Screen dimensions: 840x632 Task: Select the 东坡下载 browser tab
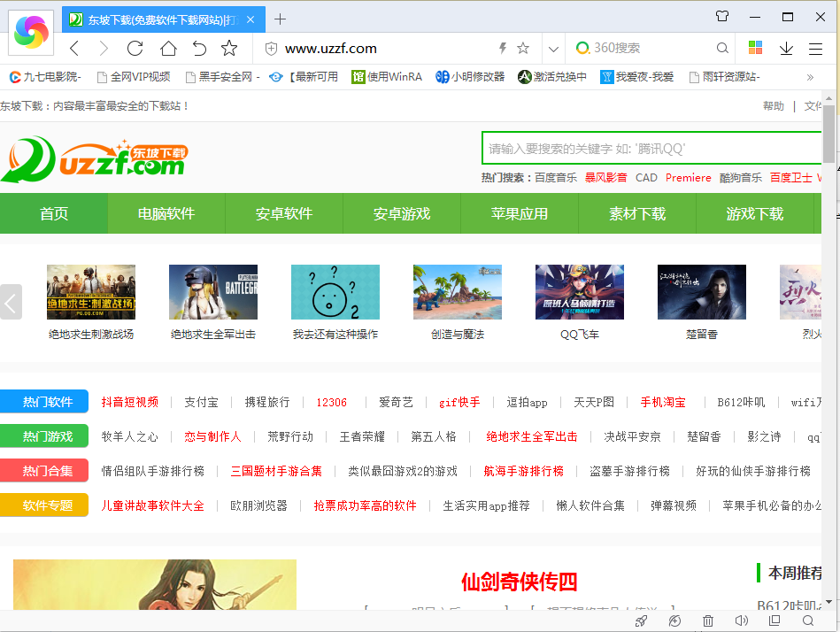pos(164,19)
